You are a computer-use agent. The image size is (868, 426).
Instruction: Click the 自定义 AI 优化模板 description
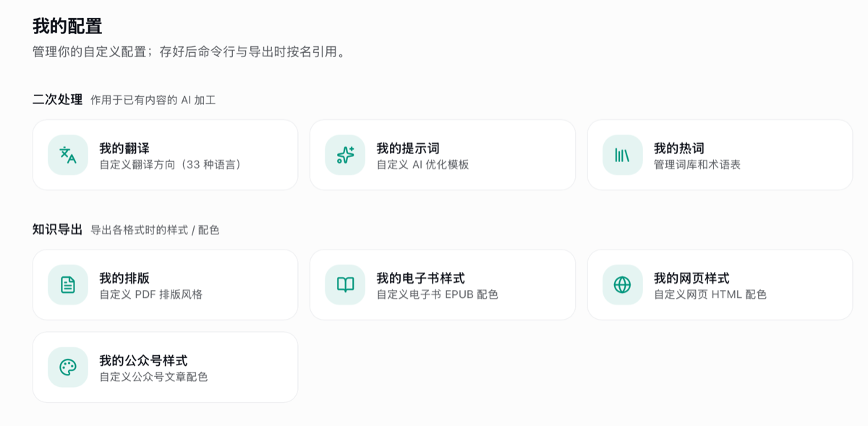[x=422, y=164]
